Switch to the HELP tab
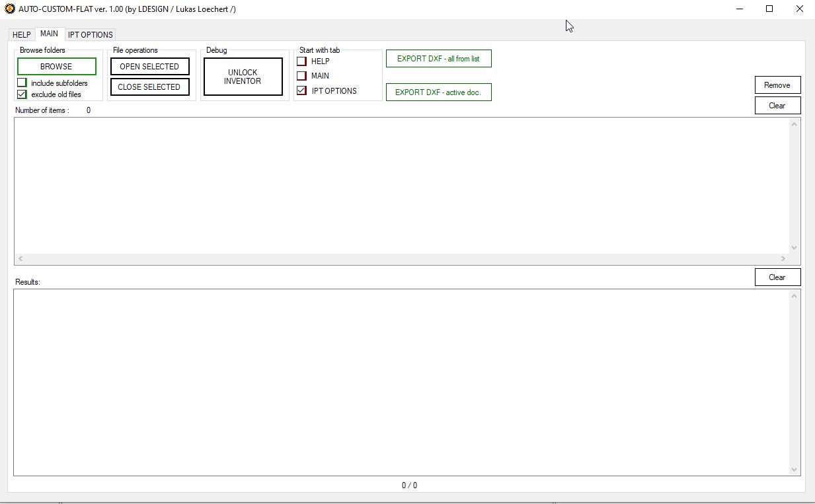The image size is (815, 504). (22, 34)
